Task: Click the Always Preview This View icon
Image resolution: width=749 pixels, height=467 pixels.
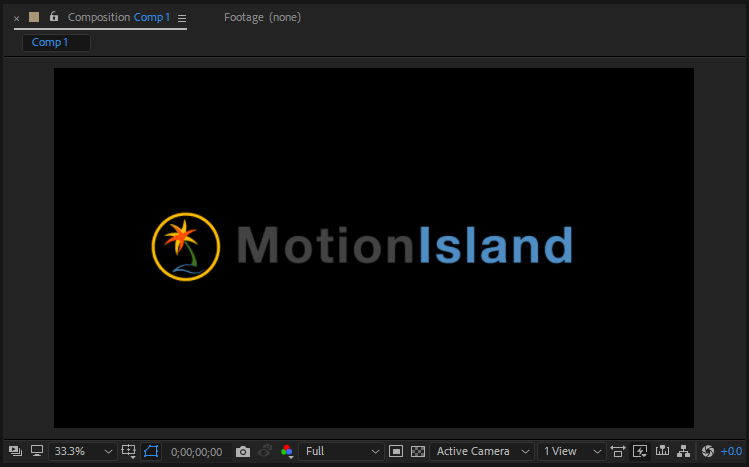Action: 15,451
